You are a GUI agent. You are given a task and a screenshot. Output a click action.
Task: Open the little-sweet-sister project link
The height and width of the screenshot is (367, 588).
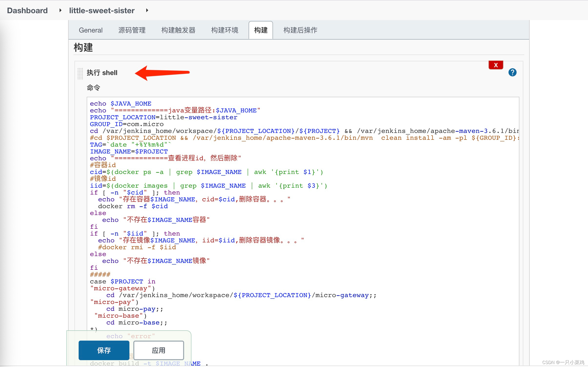102,11
